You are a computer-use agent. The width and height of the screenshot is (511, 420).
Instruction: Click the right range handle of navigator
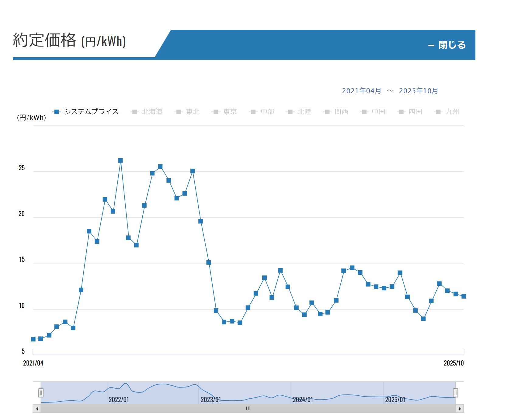455,393
